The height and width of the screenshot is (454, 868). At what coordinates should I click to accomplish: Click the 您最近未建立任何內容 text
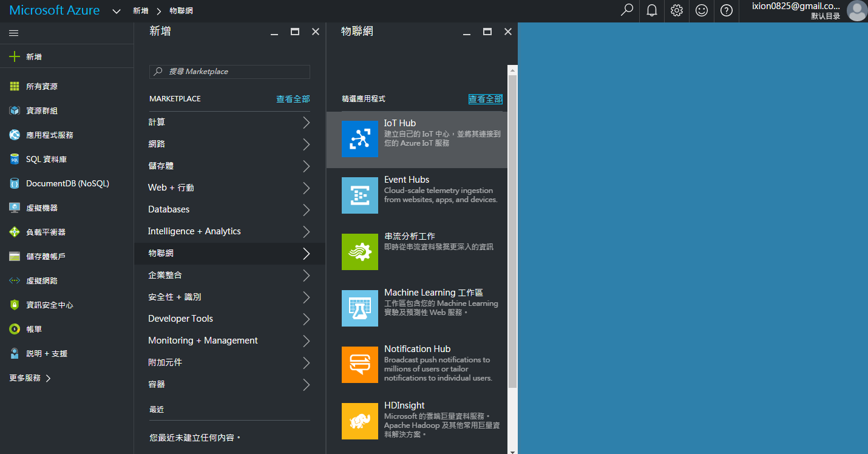pyautogui.click(x=195, y=438)
